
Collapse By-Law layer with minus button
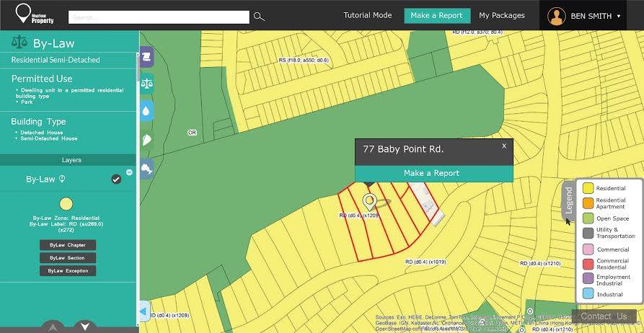129,172
